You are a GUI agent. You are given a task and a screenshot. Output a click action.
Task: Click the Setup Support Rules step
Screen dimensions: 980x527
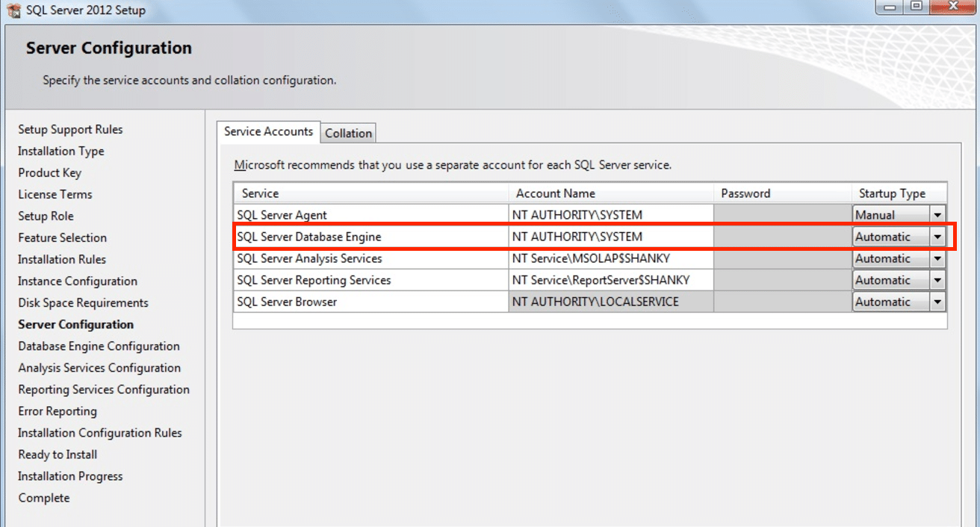click(70, 129)
